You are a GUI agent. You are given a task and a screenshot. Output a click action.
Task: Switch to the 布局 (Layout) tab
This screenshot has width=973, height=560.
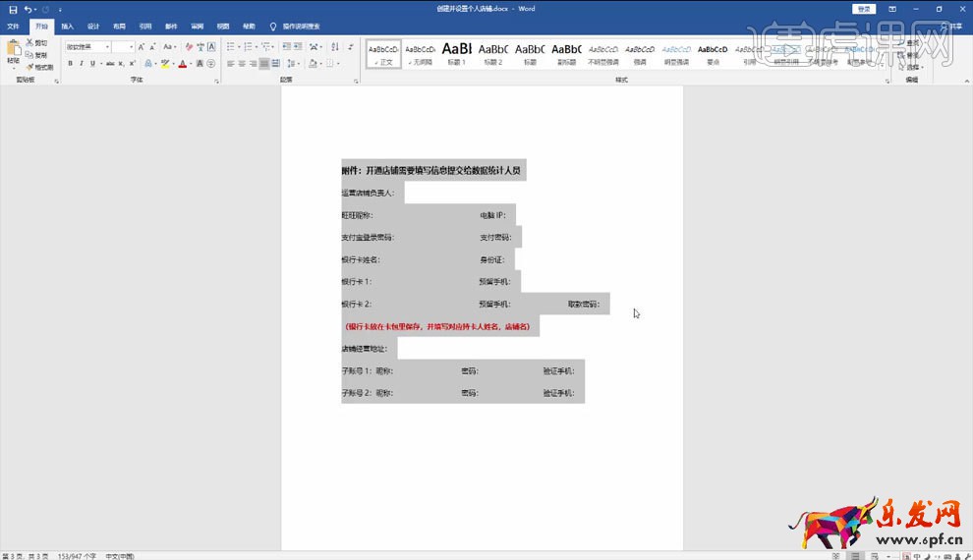[119, 27]
